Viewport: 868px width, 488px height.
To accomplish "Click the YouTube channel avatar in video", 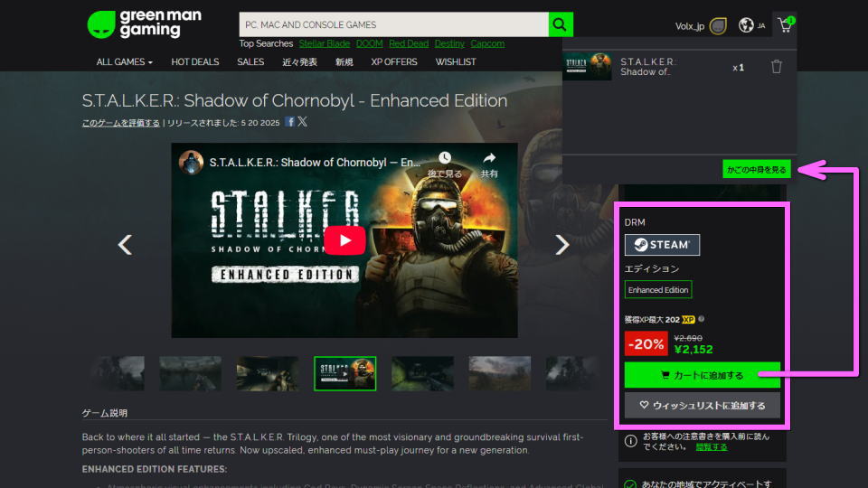I will click(191, 163).
